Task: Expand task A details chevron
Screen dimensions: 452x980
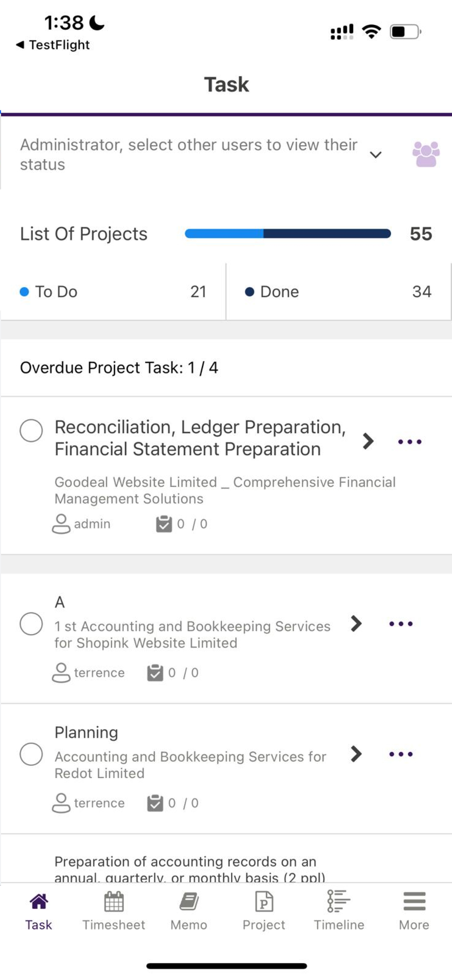Action: tap(356, 624)
